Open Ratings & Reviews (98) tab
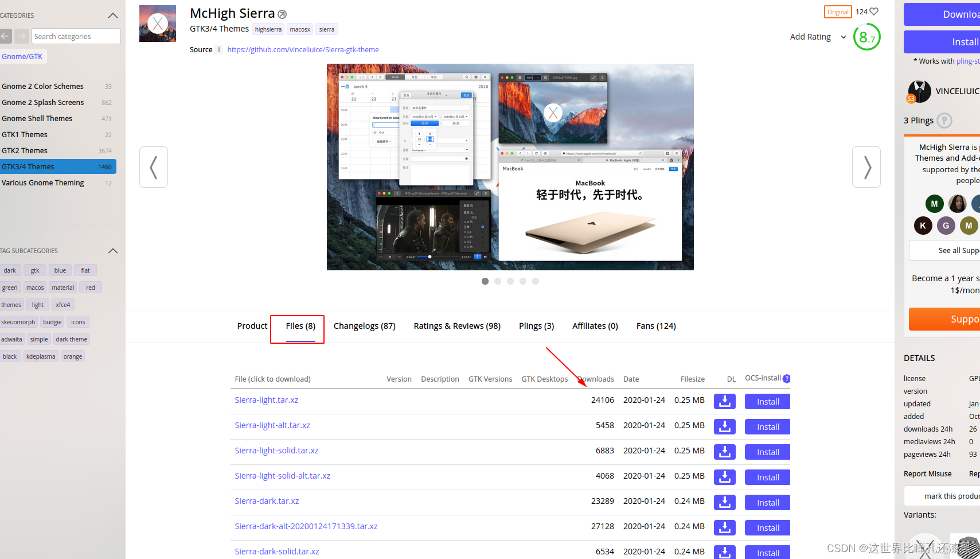 [457, 326]
